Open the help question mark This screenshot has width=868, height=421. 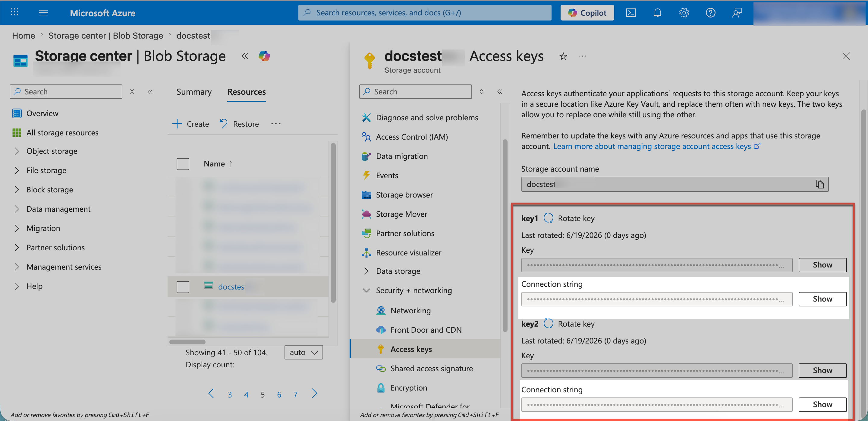point(710,13)
